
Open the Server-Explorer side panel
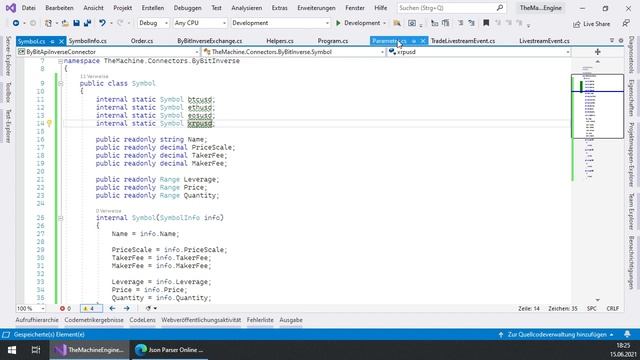[x=8, y=56]
